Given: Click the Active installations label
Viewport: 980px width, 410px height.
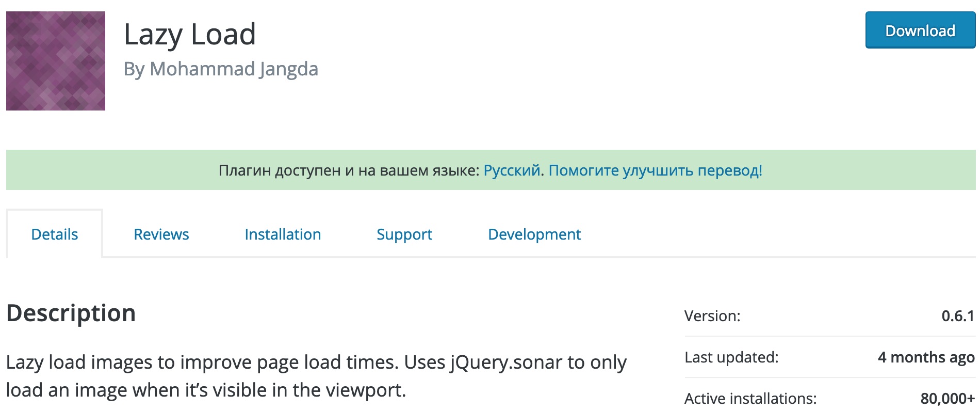Looking at the screenshot, I should [750, 399].
